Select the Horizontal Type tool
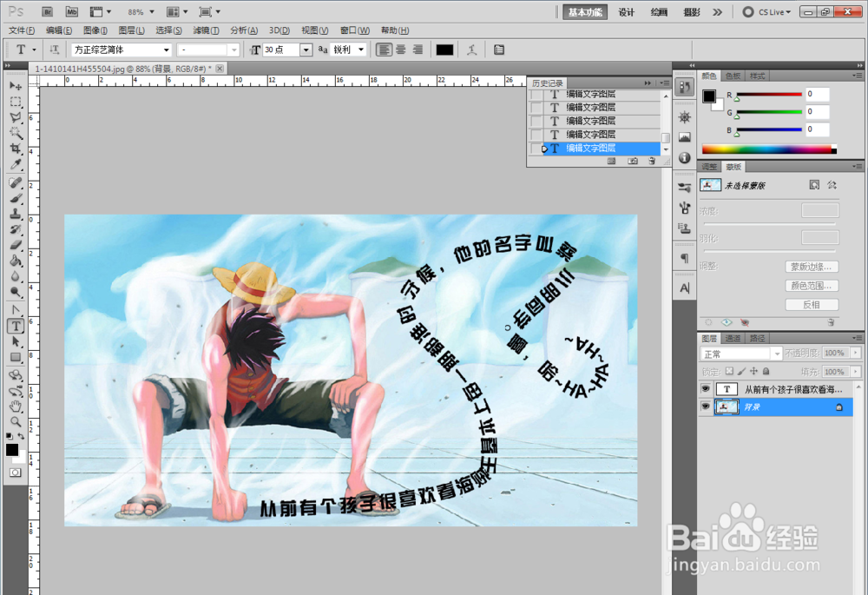Image resolution: width=868 pixels, height=595 pixels. coord(16,327)
